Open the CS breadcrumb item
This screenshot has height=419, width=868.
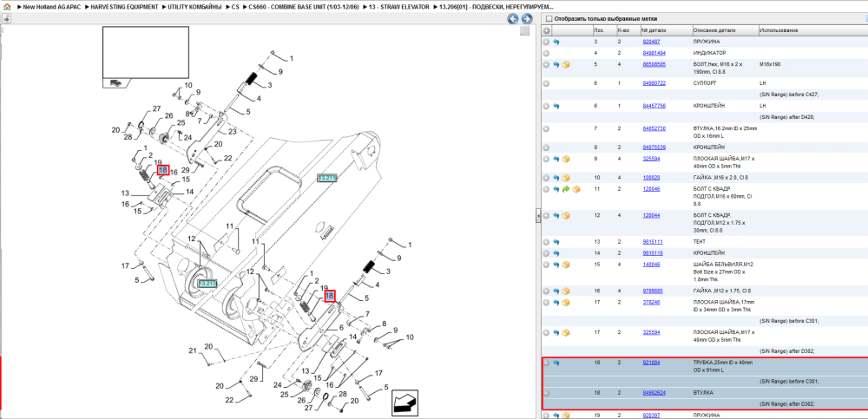(236, 7)
